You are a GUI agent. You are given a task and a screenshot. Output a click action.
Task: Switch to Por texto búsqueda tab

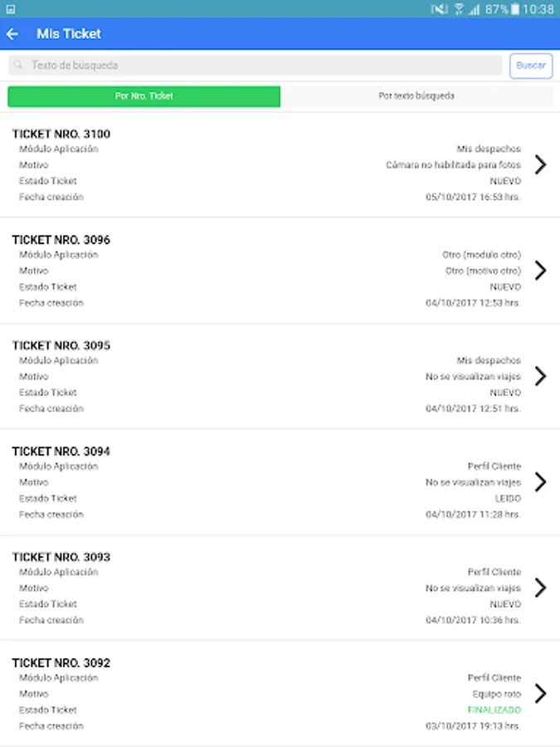click(416, 96)
